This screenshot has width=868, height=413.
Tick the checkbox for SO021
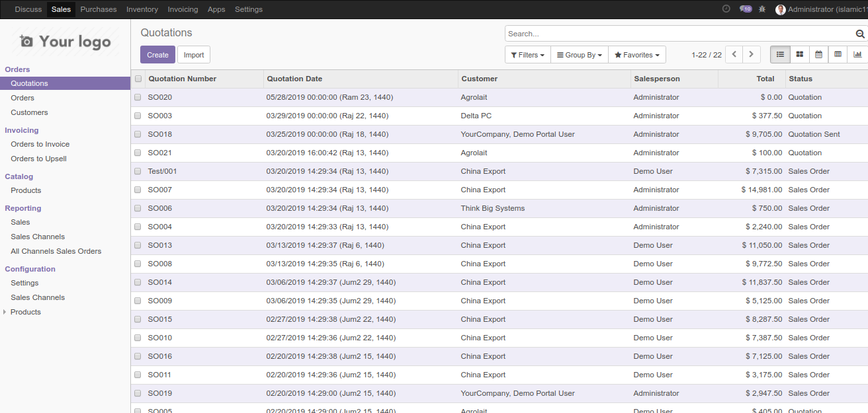click(x=138, y=153)
